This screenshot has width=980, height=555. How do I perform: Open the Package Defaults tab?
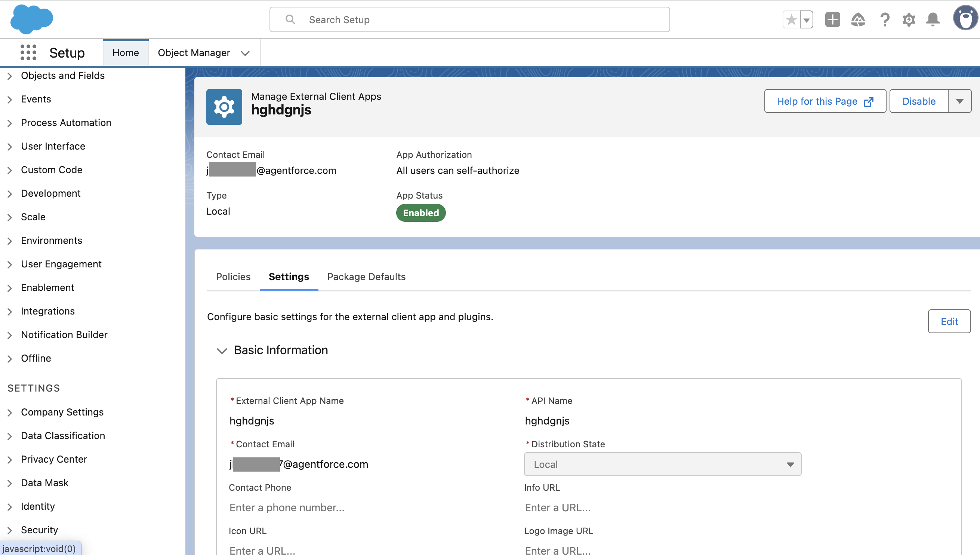point(366,276)
